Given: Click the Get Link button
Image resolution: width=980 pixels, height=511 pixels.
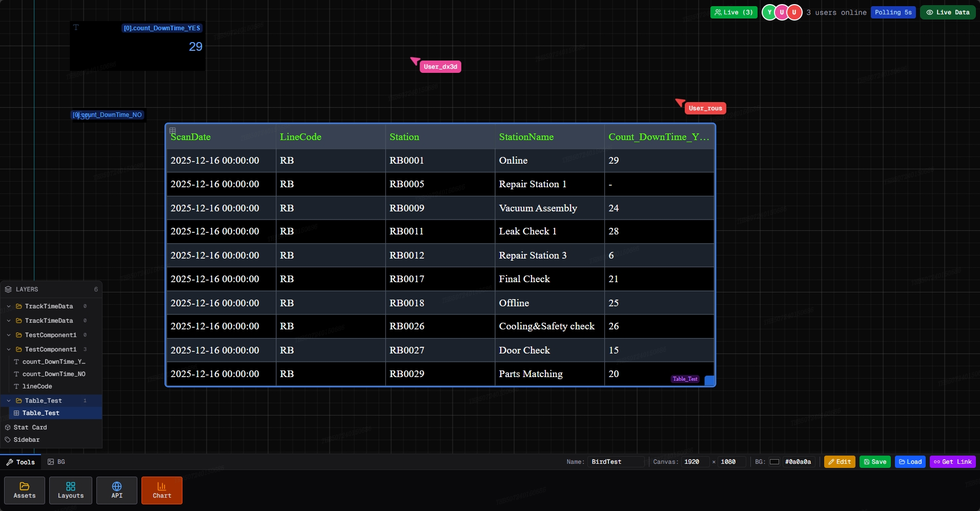Looking at the screenshot, I should tap(952, 462).
